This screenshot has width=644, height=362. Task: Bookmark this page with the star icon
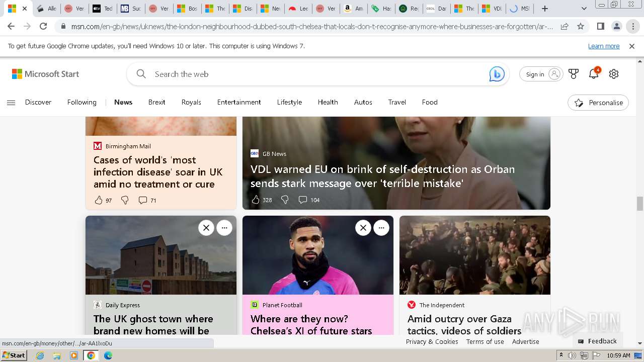click(x=581, y=26)
